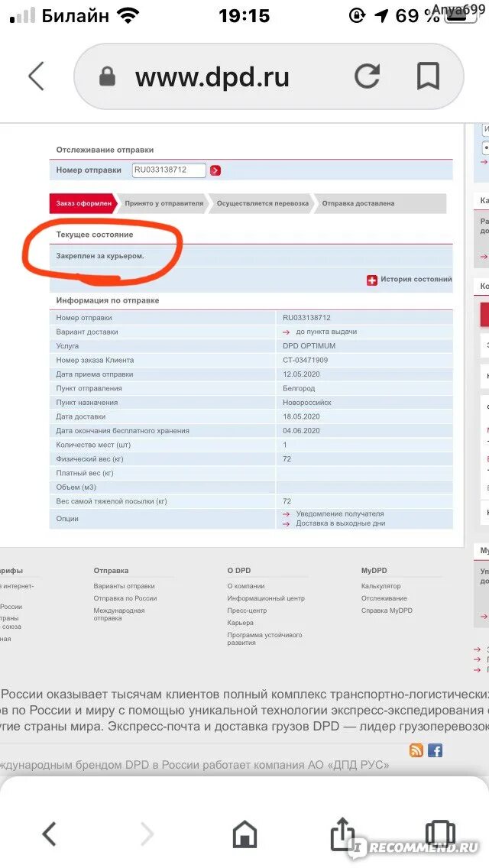Open Уведомление получателя option link
This screenshot has height=868, width=489.
coord(340,513)
